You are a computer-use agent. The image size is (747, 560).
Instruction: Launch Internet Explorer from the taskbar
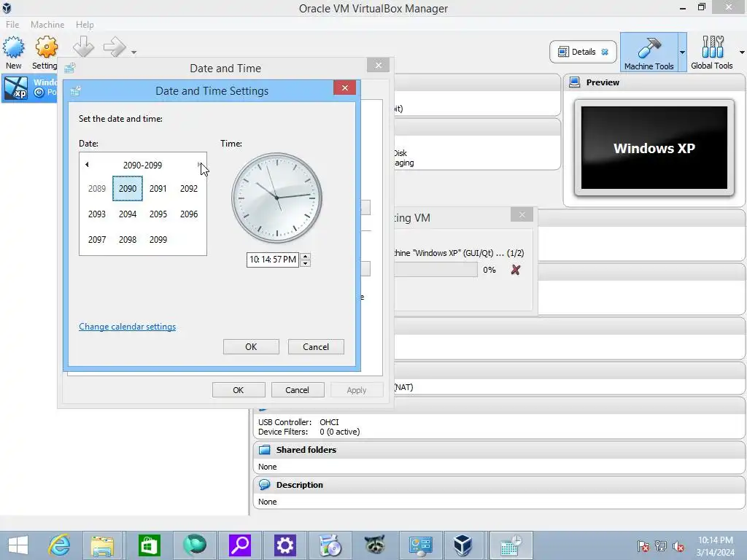60,545
